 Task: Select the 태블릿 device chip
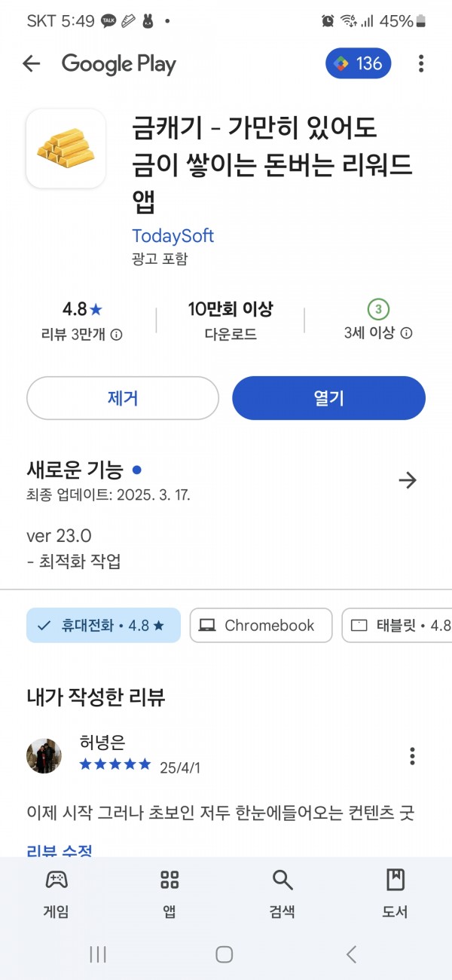(397, 625)
